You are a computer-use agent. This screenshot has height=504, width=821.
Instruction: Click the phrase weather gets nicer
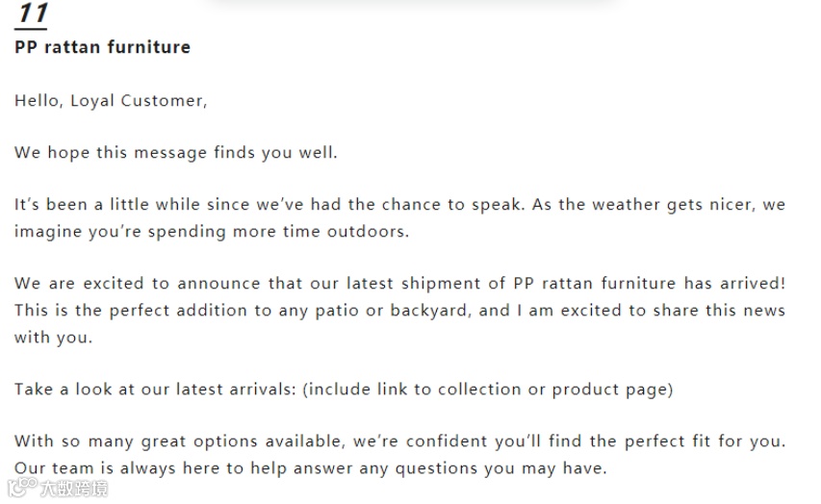coord(673,205)
